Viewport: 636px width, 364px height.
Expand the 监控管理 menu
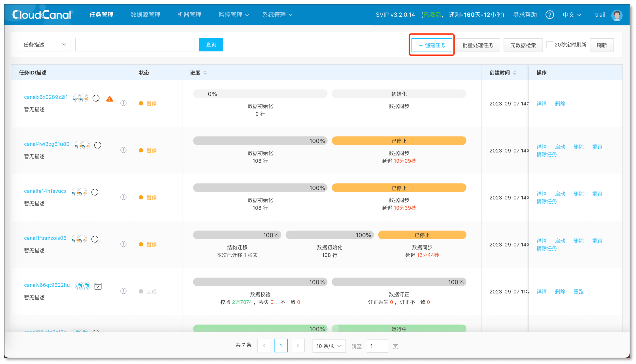[x=233, y=15]
